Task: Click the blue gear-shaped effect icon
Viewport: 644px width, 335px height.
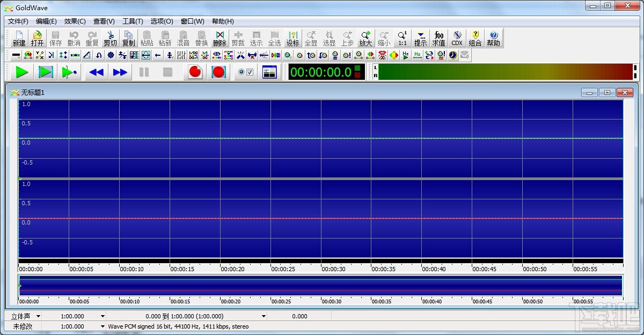Action: point(111,55)
